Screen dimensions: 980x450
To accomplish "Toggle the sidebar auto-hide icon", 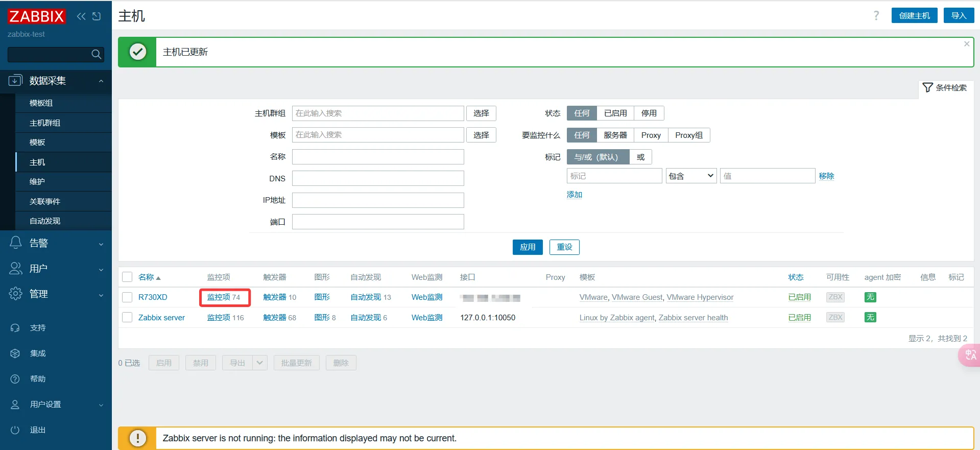I will click(x=97, y=16).
